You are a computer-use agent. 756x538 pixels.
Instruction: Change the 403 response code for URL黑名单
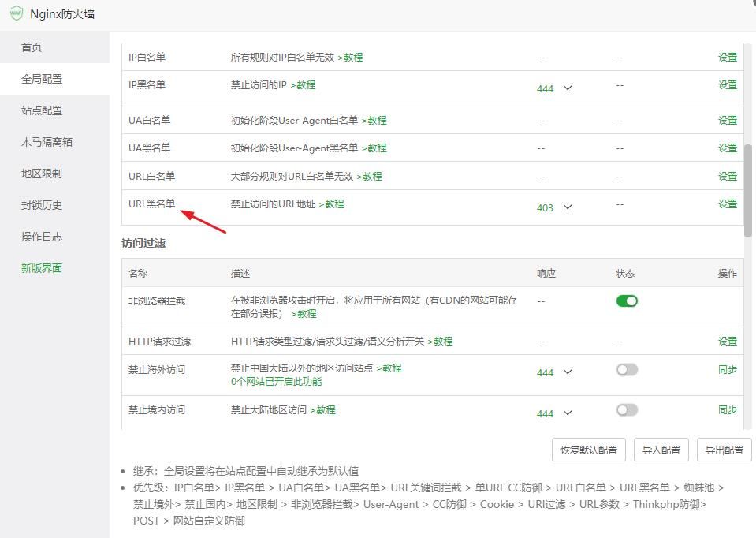554,207
